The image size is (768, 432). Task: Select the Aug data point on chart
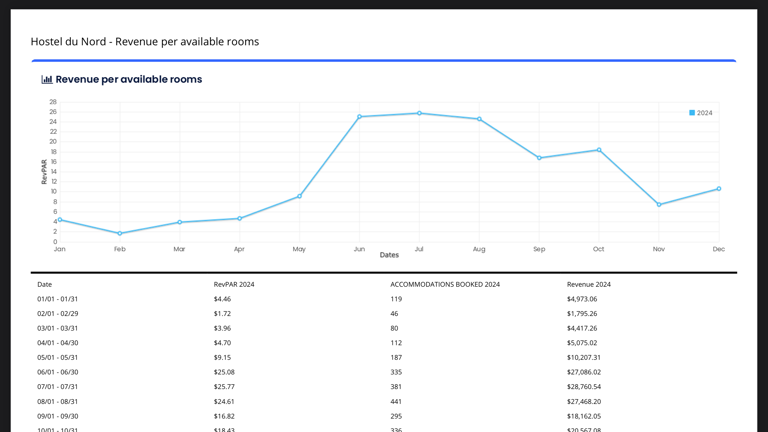point(479,119)
